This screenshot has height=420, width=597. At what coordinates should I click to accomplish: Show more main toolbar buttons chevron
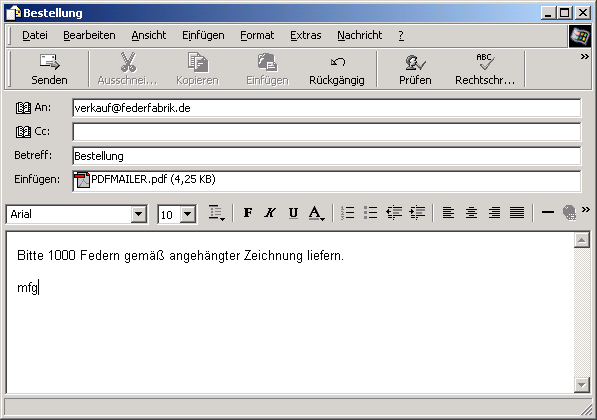(x=584, y=57)
